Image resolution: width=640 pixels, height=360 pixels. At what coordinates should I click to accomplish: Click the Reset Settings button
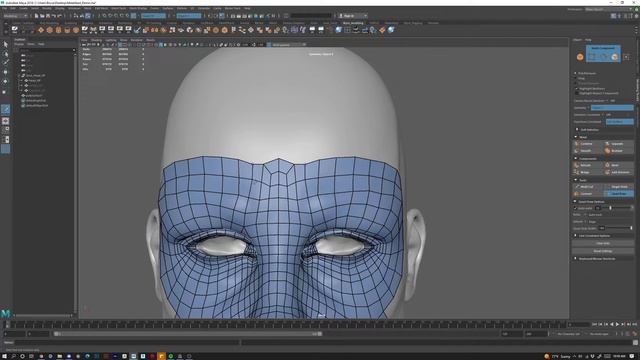(603, 251)
